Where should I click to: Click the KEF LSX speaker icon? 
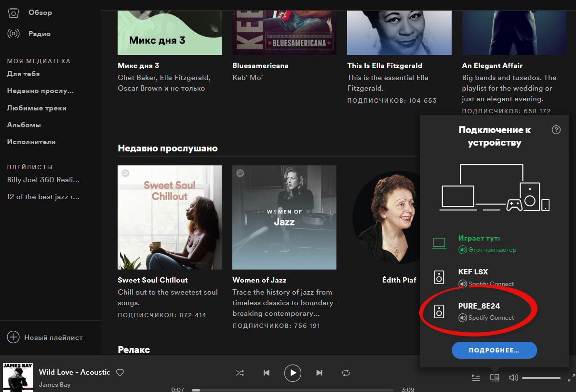(x=439, y=277)
